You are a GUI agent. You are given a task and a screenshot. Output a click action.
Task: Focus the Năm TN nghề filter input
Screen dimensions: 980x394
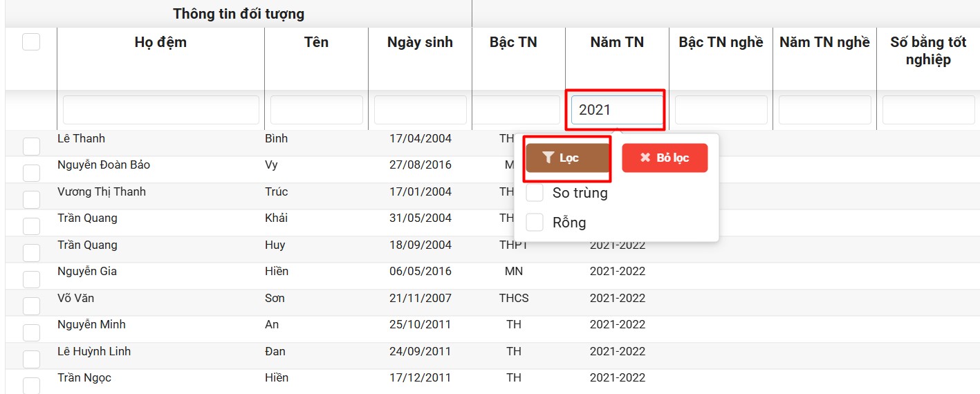coord(825,110)
